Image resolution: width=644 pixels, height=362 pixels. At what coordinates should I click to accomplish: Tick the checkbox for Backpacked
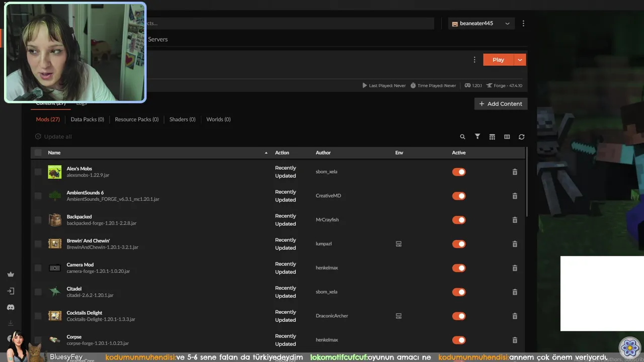tap(38, 220)
